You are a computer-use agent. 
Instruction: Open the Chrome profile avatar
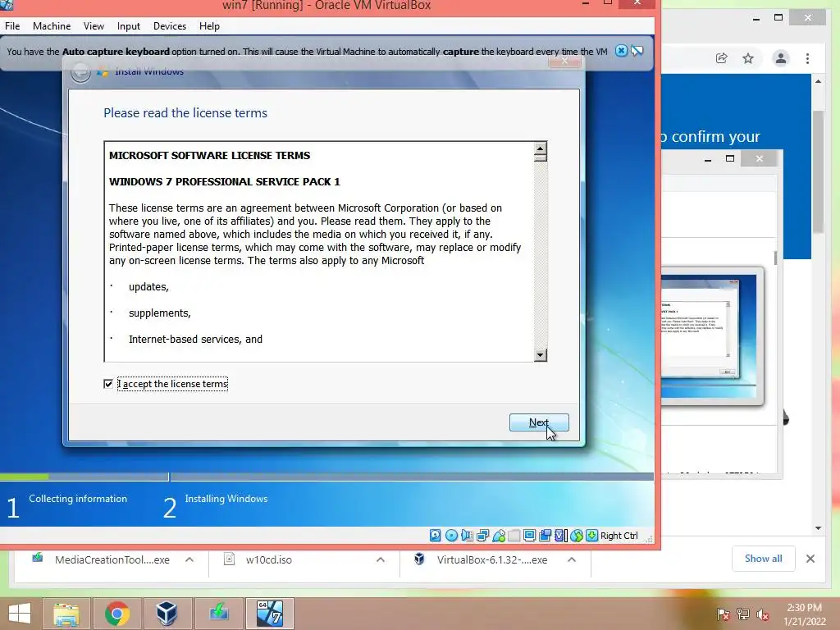click(x=781, y=58)
